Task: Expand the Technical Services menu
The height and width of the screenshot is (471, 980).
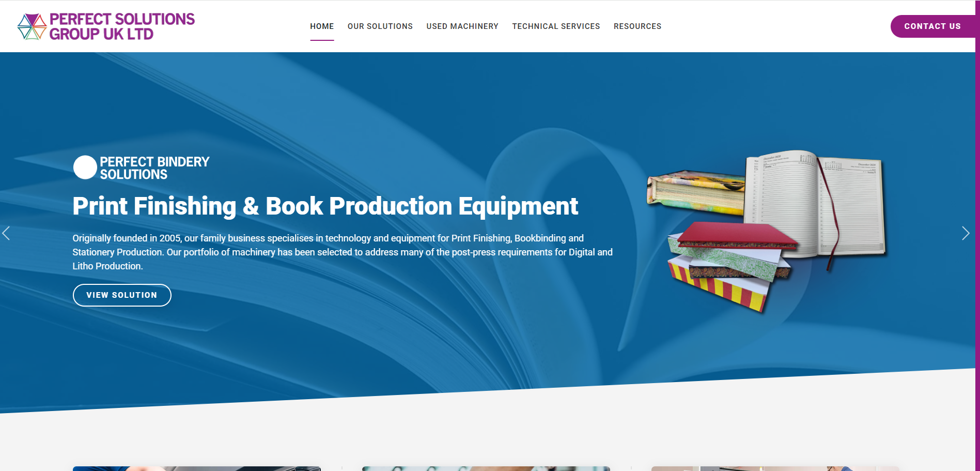Action: pyautogui.click(x=556, y=26)
